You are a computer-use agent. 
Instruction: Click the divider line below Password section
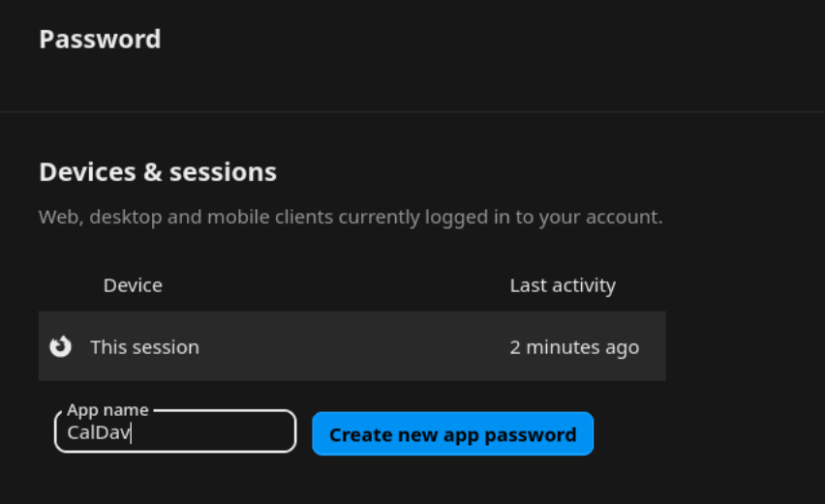pyautogui.click(x=412, y=112)
